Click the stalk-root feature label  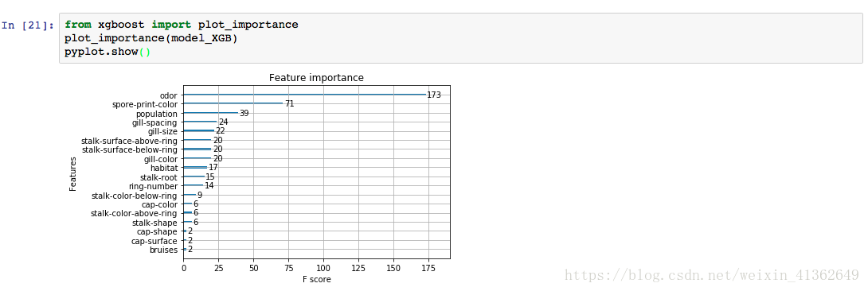click(x=158, y=177)
